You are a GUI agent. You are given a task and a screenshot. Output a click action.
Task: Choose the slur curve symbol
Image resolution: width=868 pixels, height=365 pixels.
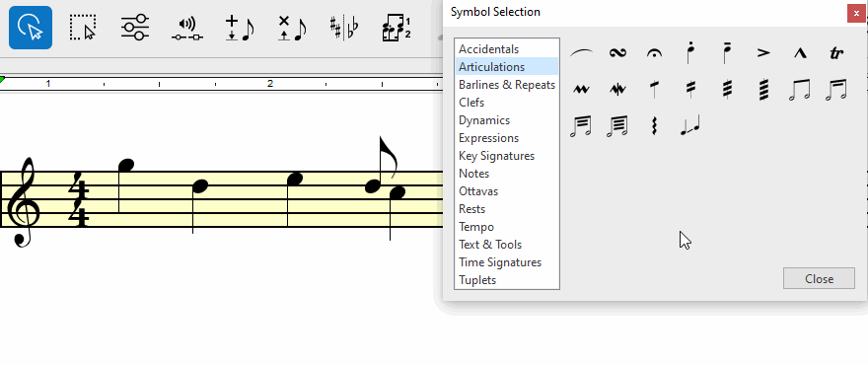tap(581, 53)
